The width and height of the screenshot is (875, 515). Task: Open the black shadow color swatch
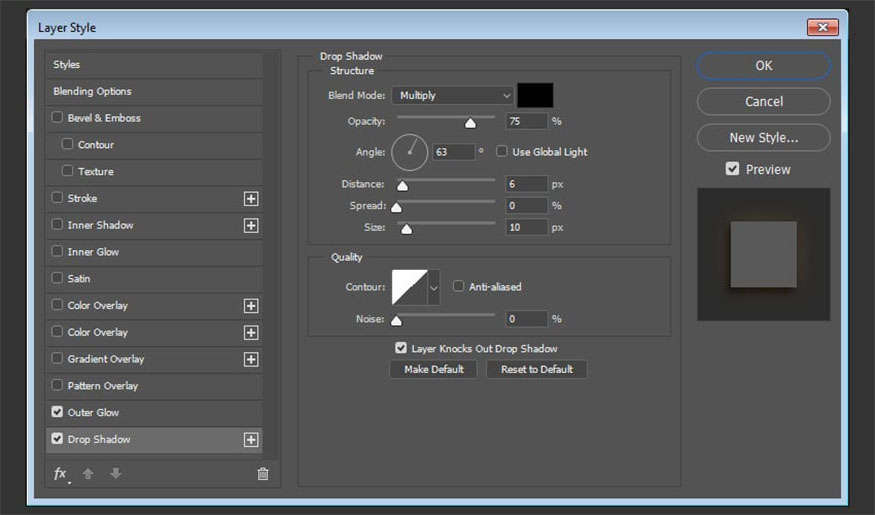click(535, 95)
